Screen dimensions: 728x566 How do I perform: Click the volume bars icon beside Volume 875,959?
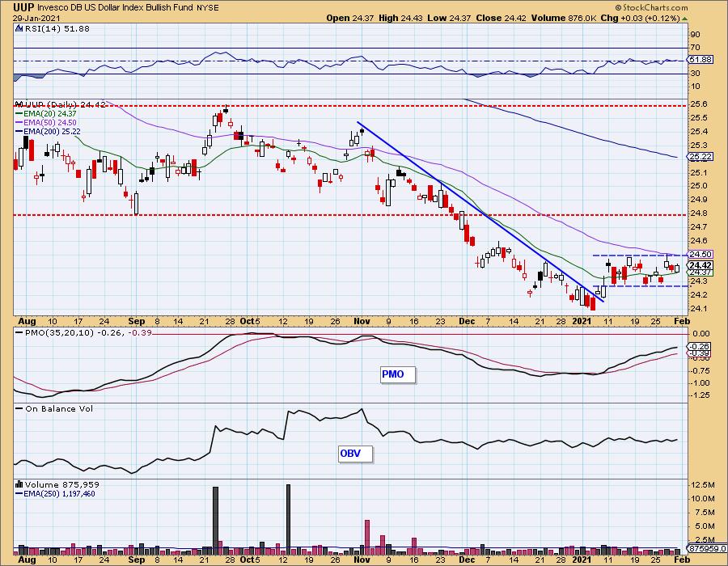tap(19, 484)
